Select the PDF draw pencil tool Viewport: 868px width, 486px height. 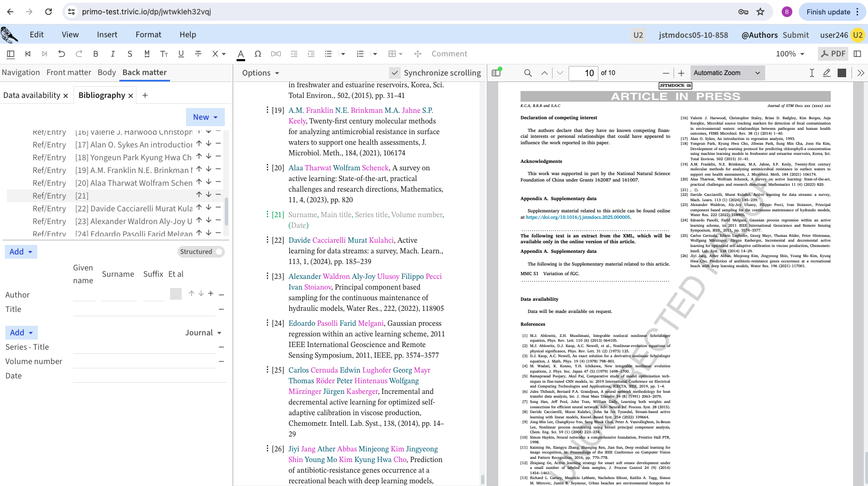point(826,73)
